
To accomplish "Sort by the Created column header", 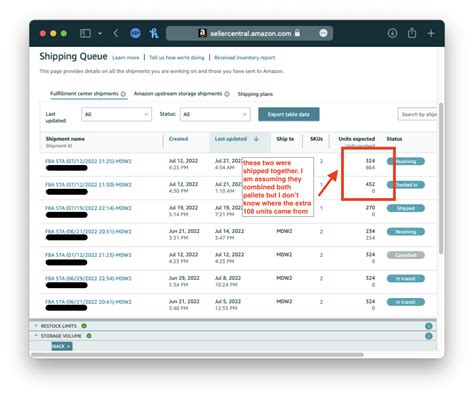I will (x=178, y=139).
